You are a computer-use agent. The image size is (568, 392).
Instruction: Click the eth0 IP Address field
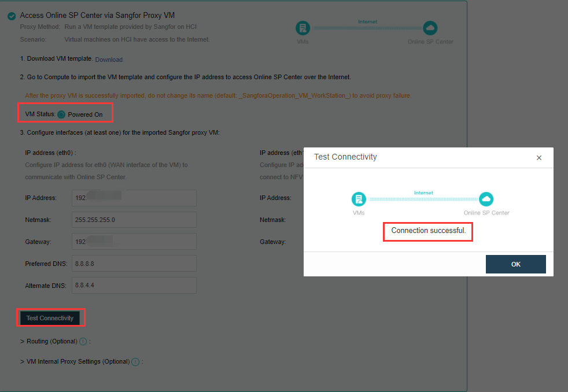[x=134, y=198]
